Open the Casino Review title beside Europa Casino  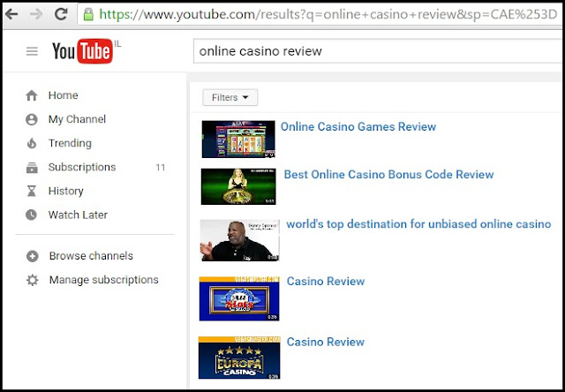[326, 342]
